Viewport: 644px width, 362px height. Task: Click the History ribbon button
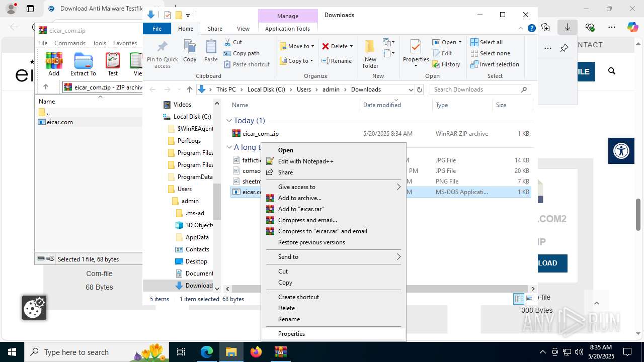[446, 64]
